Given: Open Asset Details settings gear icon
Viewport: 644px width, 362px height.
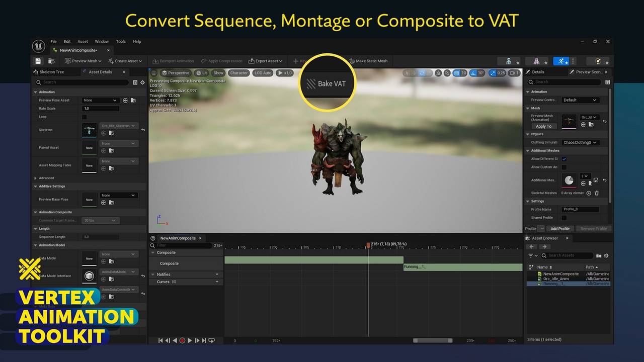Looking at the screenshot, I should [142, 82].
